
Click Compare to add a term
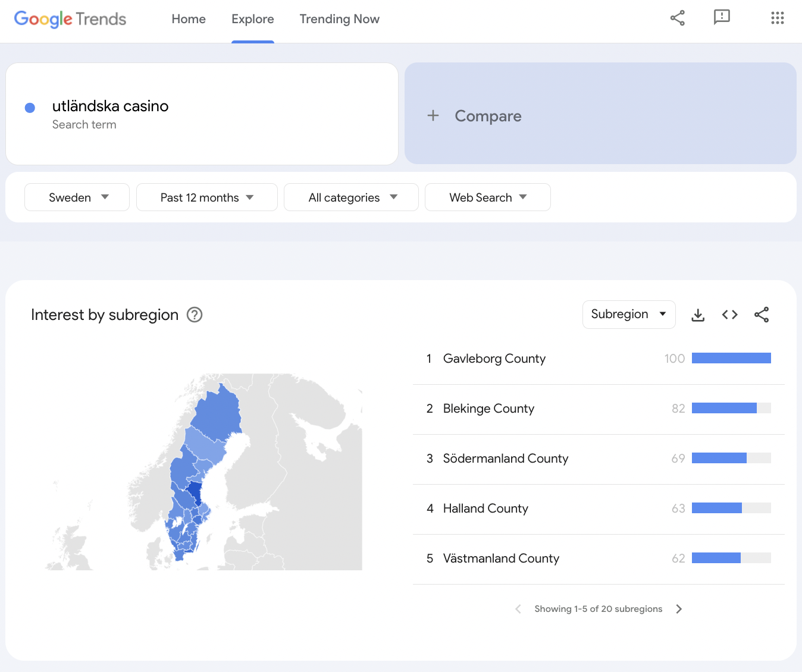(x=600, y=114)
